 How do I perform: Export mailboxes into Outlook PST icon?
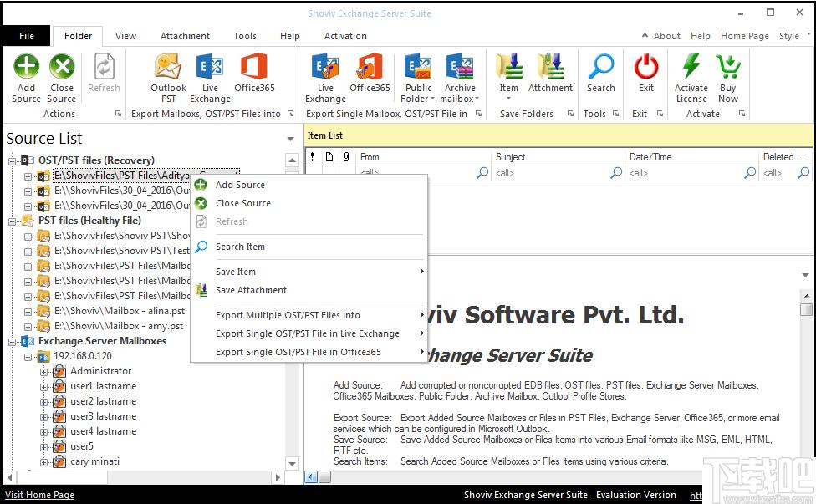coord(168,67)
